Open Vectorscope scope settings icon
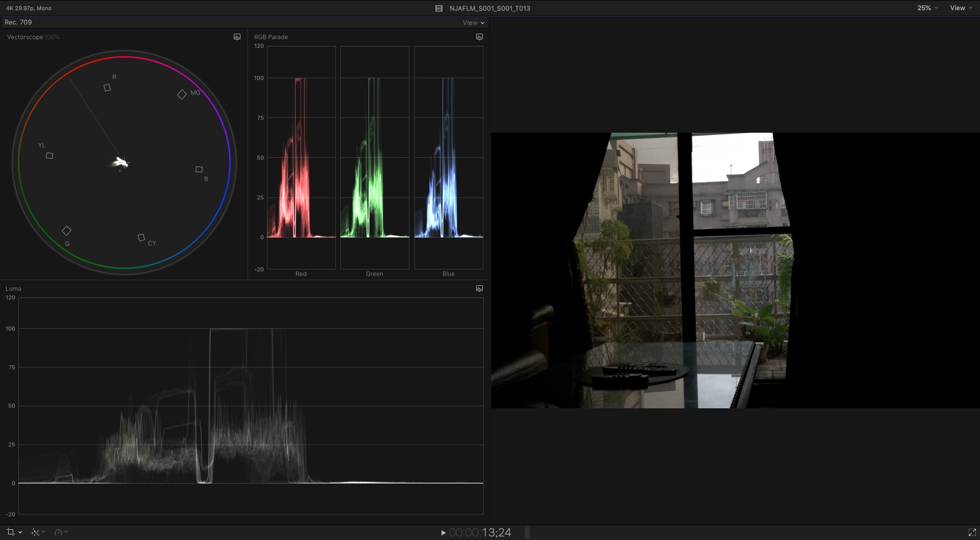The width and height of the screenshot is (980, 540). tap(237, 37)
